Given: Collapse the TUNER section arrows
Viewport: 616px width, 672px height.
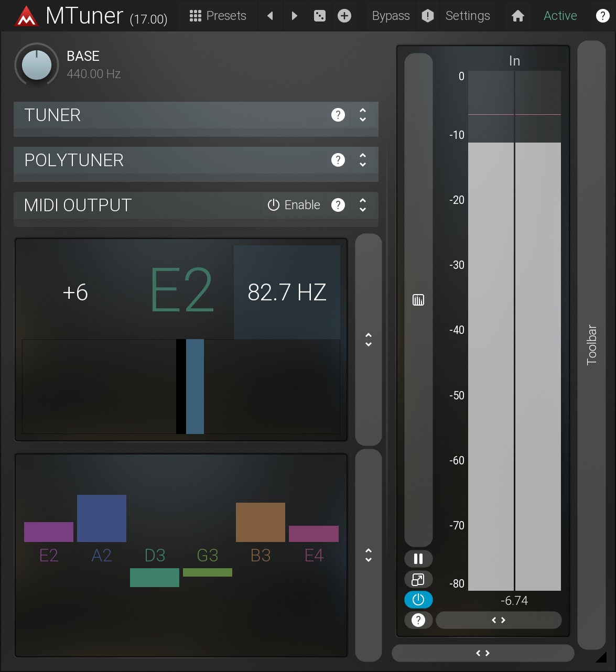Looking at the screenshot, I should 363,115.
